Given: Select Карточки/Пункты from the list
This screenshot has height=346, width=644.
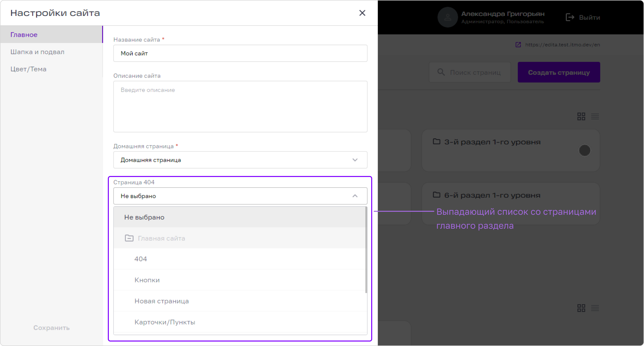Looking at the screenshot, I should coord(240,322).
